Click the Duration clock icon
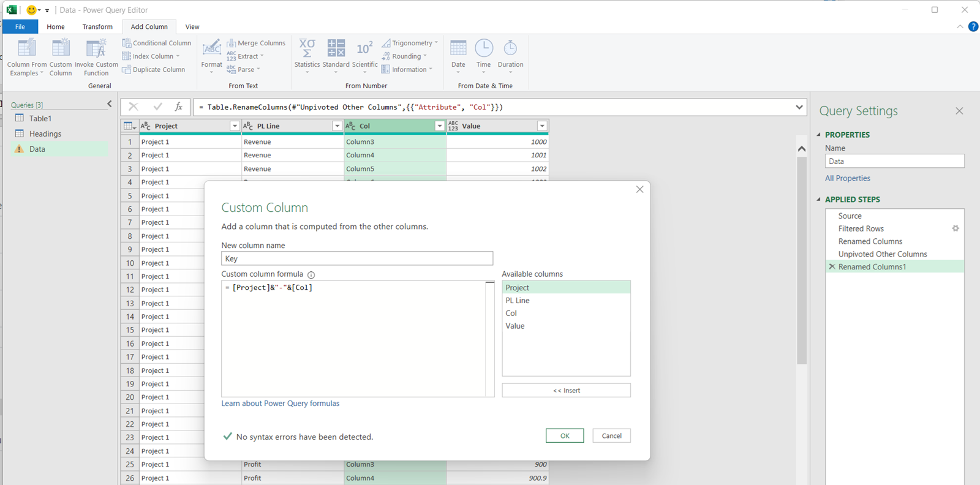Image resolution: width=980 pixels, height=485 pixels. click(x=510, y=48)
